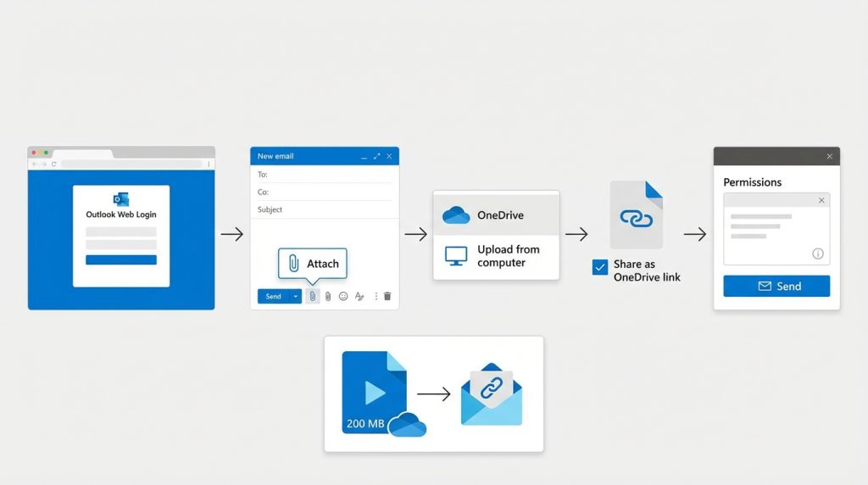Click the top login input field
This screenshot has width=868, height=485.
coord(121,232)
